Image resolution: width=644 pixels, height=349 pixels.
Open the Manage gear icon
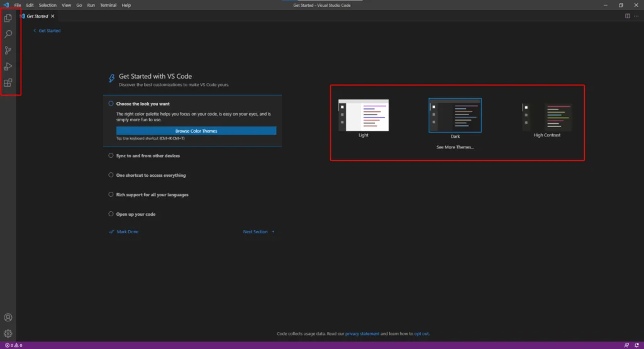click(8, 333)
